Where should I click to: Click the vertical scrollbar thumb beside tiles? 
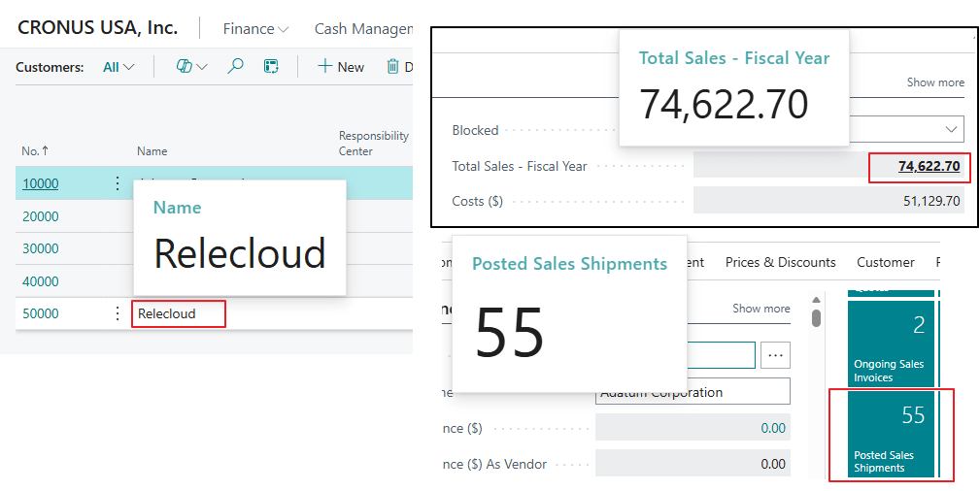(817, 318)
